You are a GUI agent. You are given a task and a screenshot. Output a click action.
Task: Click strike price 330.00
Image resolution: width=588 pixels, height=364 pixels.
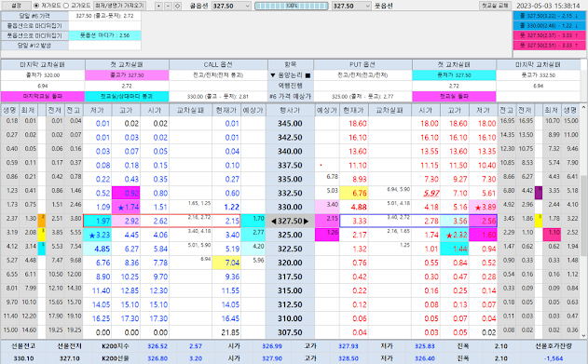point(290,207)
